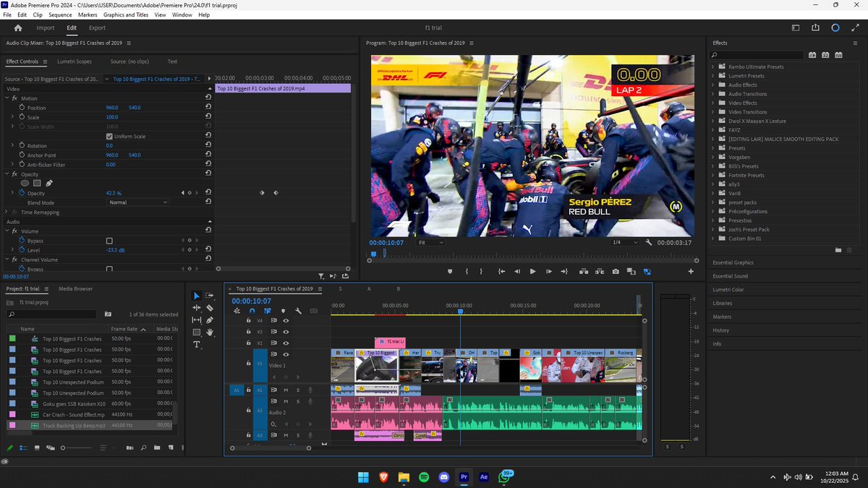868x488 pixels.
Task: Select the Ripple Edit tool
Action: (197, 308)
